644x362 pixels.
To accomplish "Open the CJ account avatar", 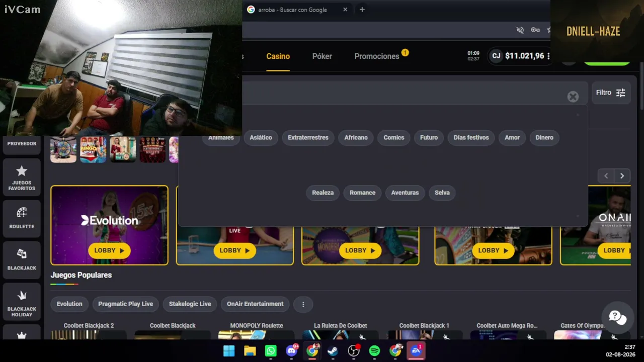I will 496,56.
